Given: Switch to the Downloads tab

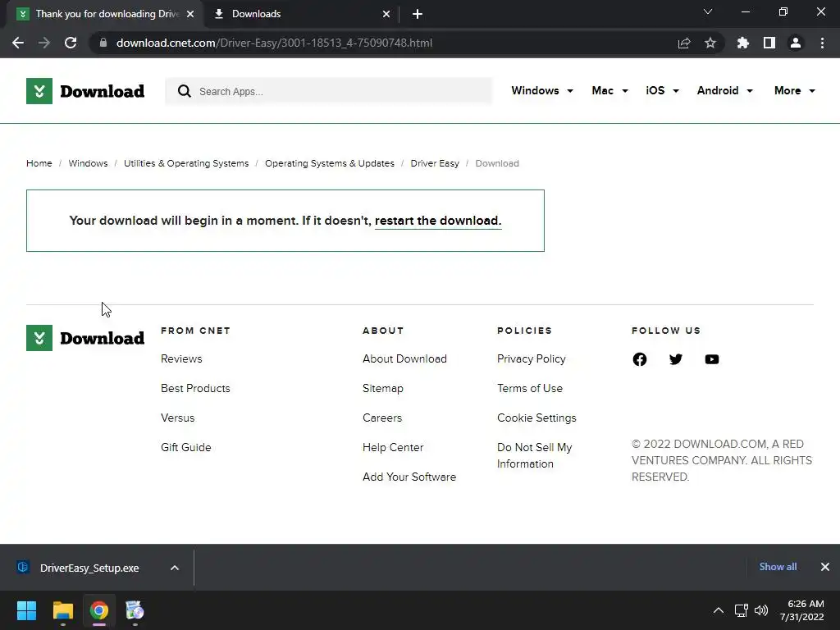Looking at the screenshot, I should coord(302,14).
